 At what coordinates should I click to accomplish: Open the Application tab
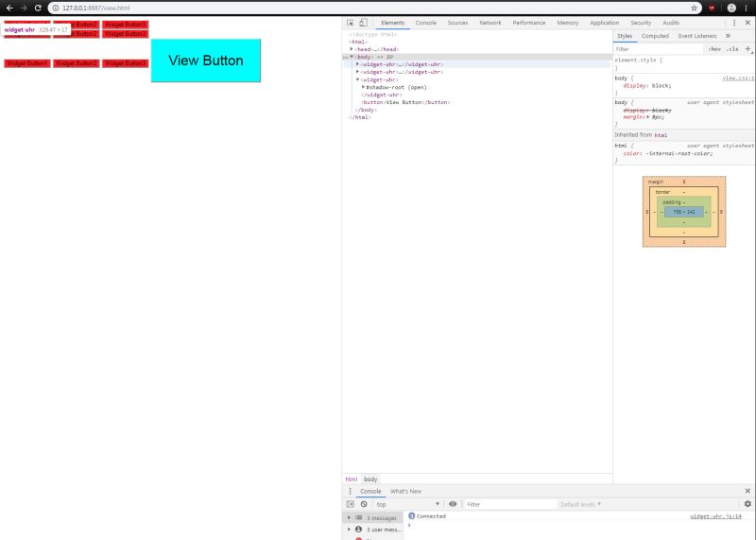coord(604,23)
